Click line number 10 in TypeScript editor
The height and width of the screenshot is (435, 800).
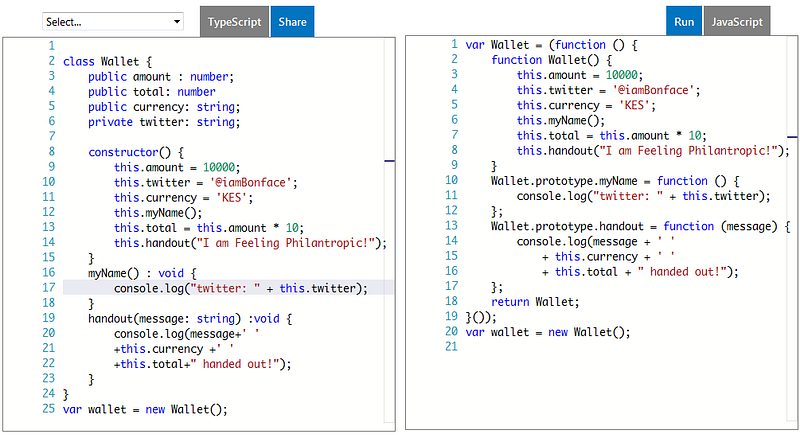point(48,182)
